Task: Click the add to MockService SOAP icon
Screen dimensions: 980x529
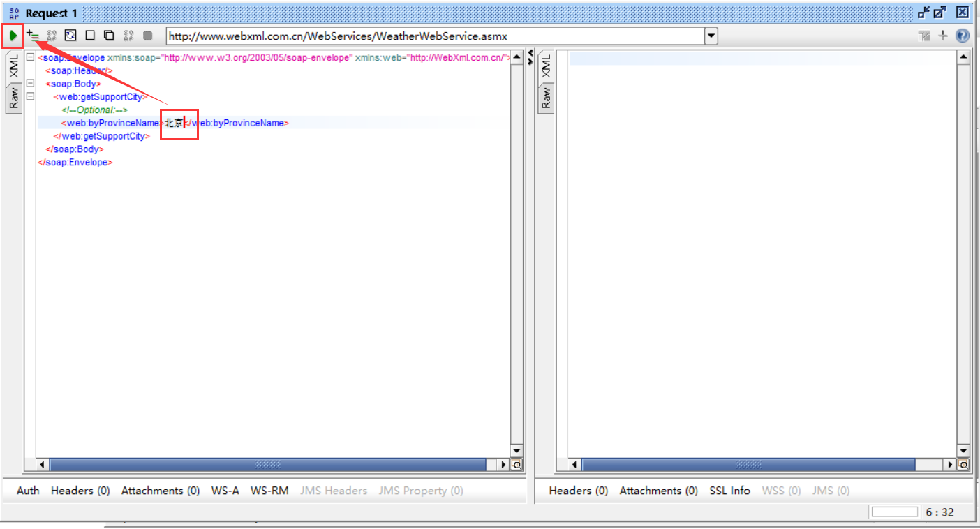Action: 51,36
